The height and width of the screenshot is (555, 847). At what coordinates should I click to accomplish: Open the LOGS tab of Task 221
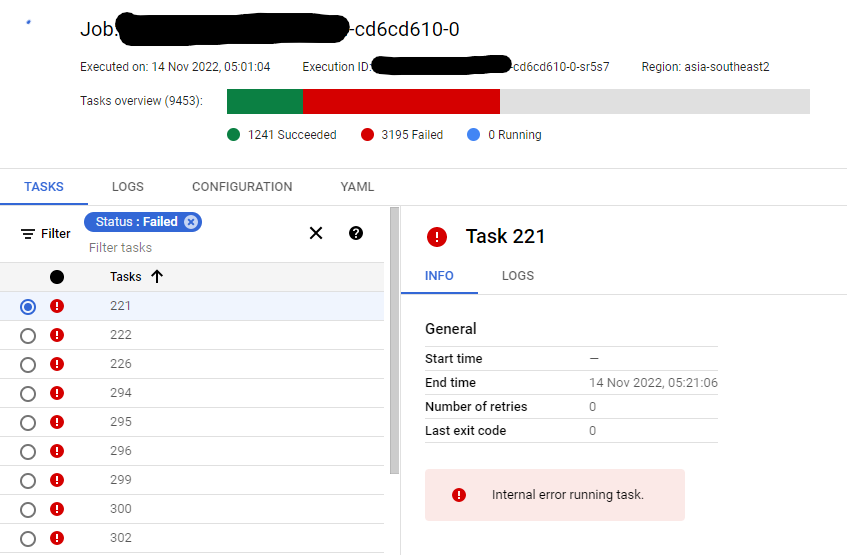(x=517, y=276)
